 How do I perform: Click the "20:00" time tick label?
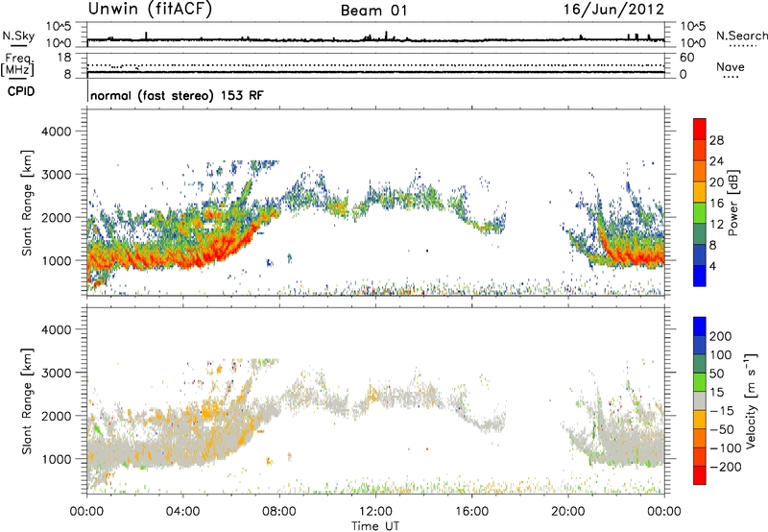click(568, 512)
